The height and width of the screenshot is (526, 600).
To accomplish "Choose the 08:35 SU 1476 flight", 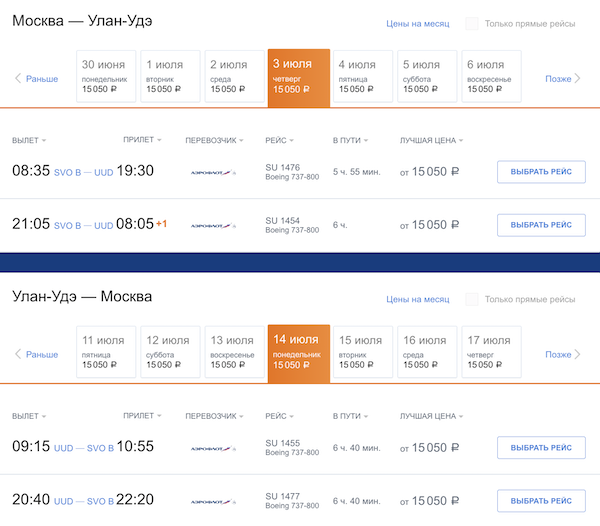I will coord(541,172).
